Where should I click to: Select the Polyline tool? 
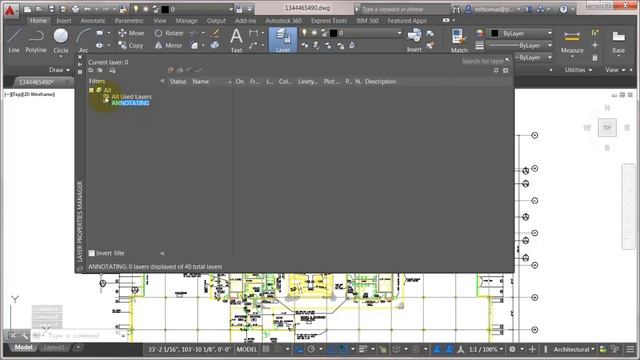[36, 40]
